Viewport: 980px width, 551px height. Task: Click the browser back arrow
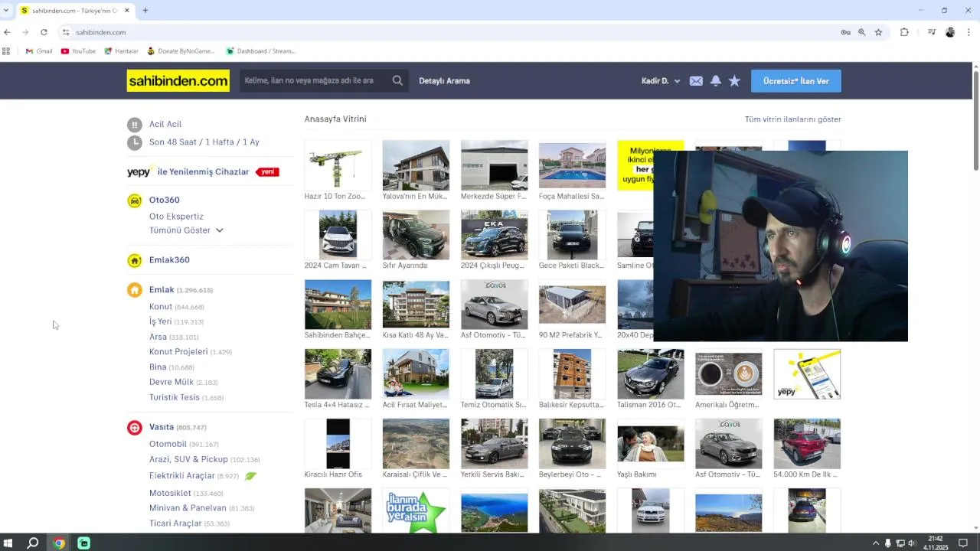(7, 32)
